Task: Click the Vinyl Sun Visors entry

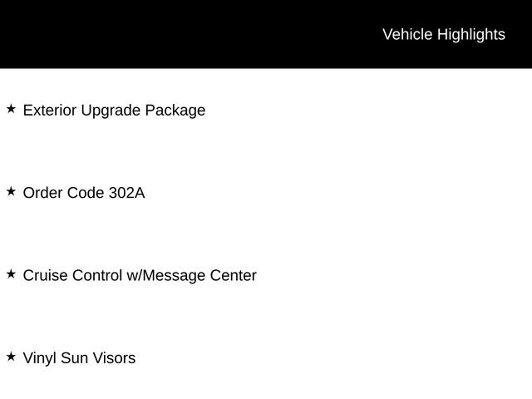Action: point(79,358)
